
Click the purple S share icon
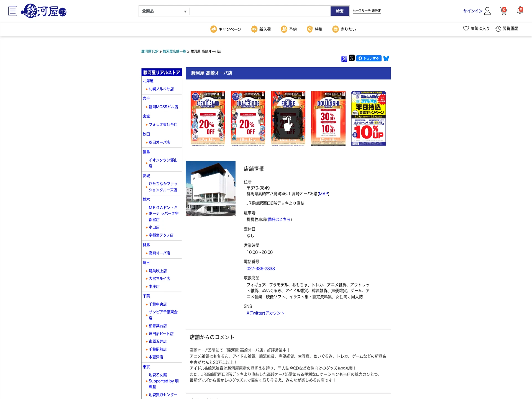(344, 59)
